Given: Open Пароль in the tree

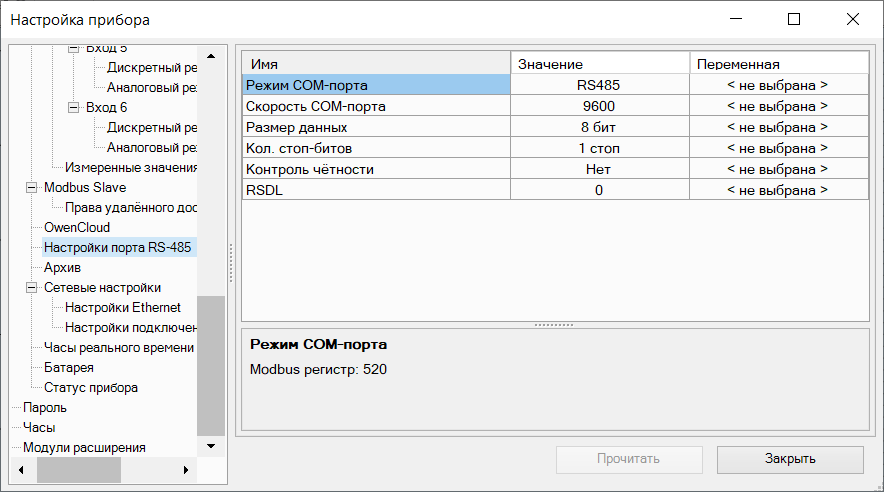Looking at the screenshot, I should (45, 407).
